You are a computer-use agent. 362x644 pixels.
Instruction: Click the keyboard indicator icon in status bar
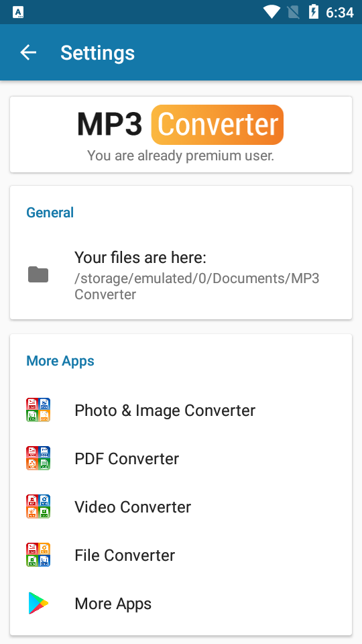click(x=18, y=12)
